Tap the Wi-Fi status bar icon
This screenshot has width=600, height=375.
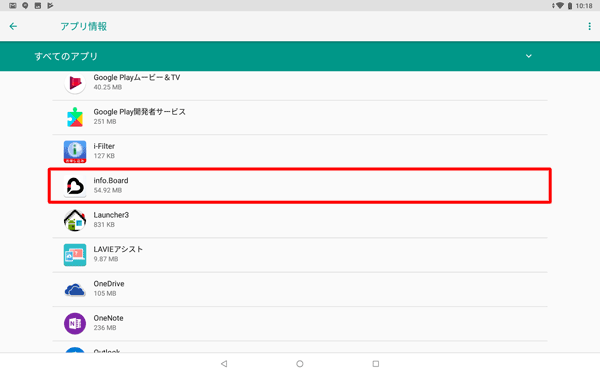(559, 5)
